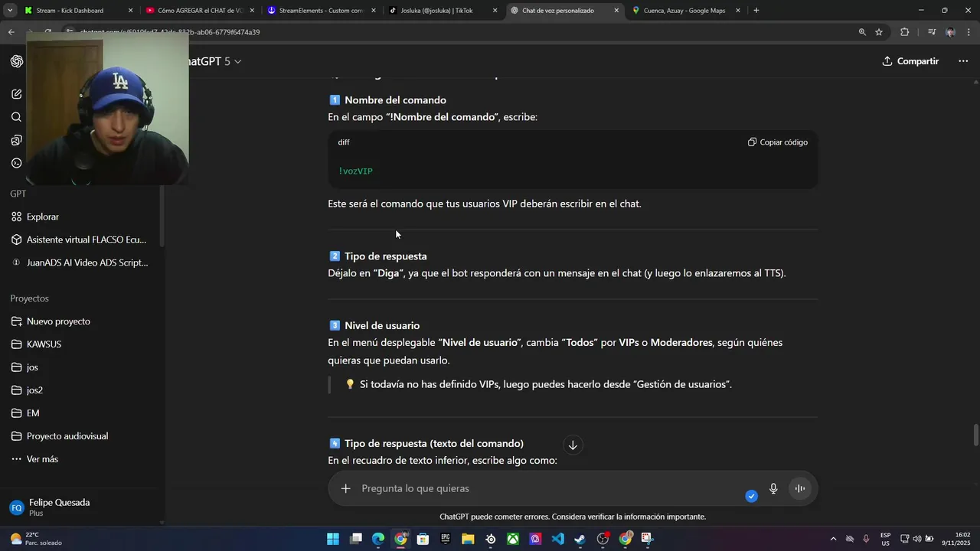The image size is (980, 551).
Task: Open Visual Studio Code from taskbar
Action: (x=558, y=539)
